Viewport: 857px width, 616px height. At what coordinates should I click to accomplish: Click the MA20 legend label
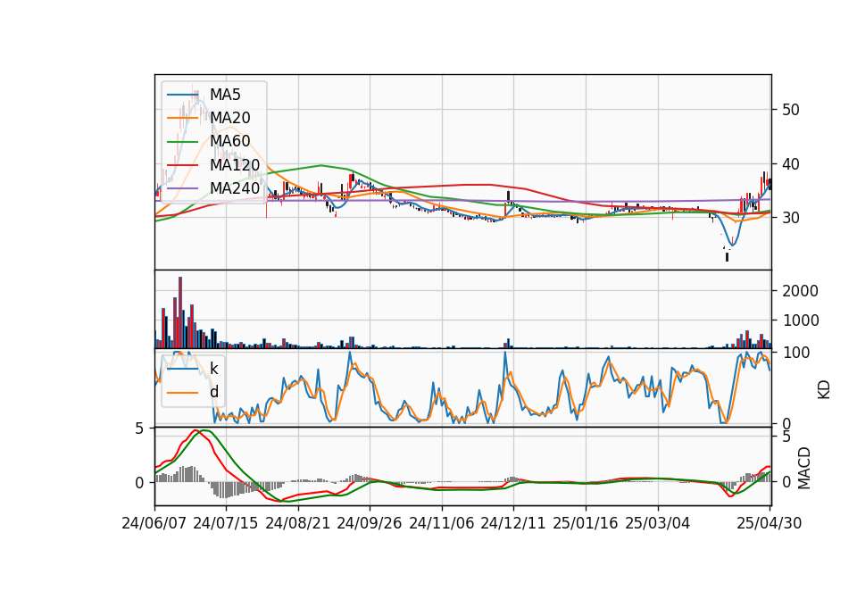point(229,118)
